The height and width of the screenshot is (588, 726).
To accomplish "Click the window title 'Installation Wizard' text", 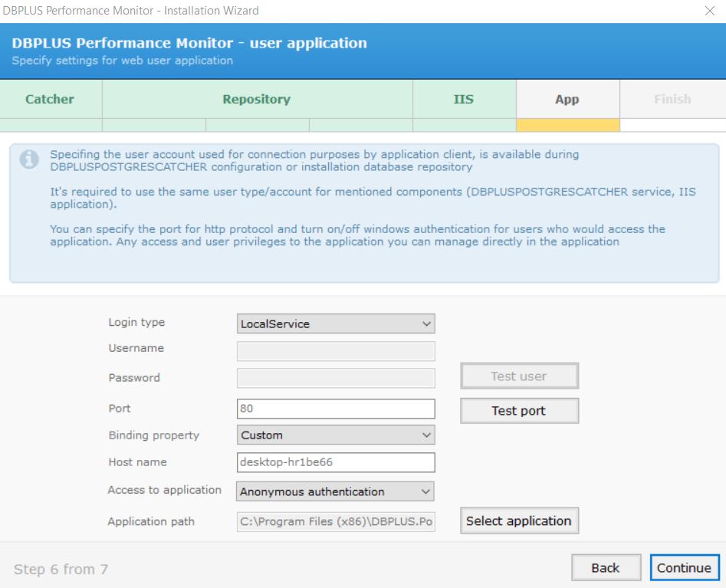I will coord(211,11).
